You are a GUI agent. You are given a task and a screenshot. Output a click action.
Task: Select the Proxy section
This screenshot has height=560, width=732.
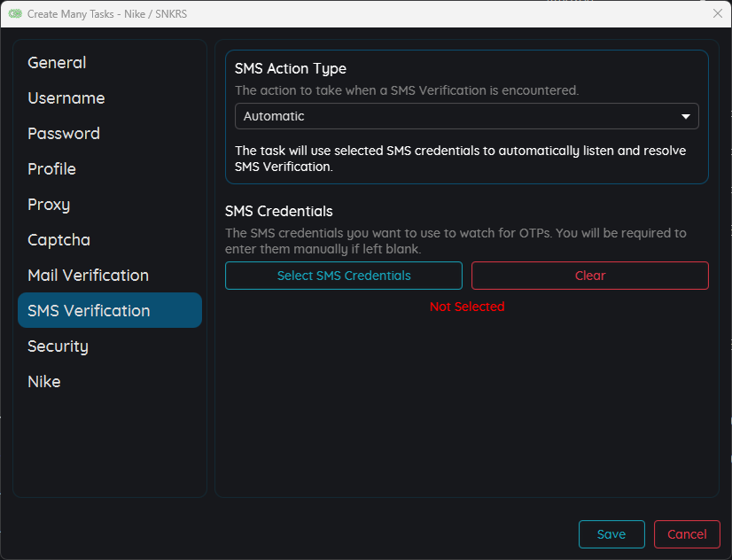click(110, 205)
